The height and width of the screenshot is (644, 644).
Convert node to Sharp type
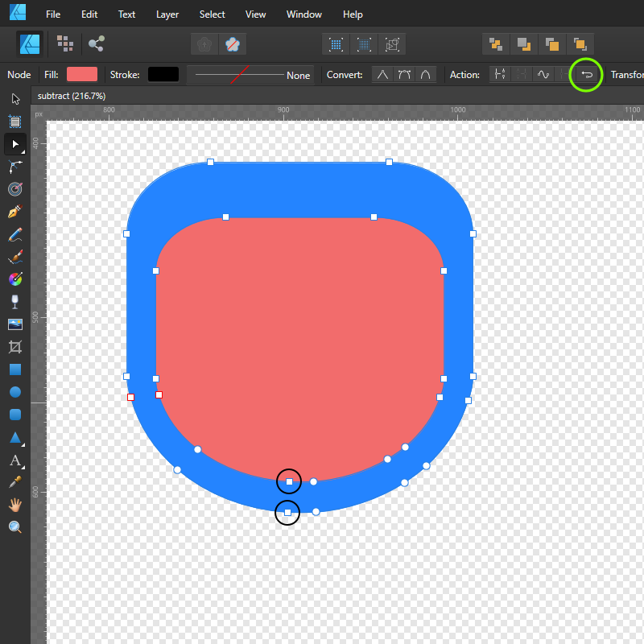pyautogui.click(x=382, y=75)
